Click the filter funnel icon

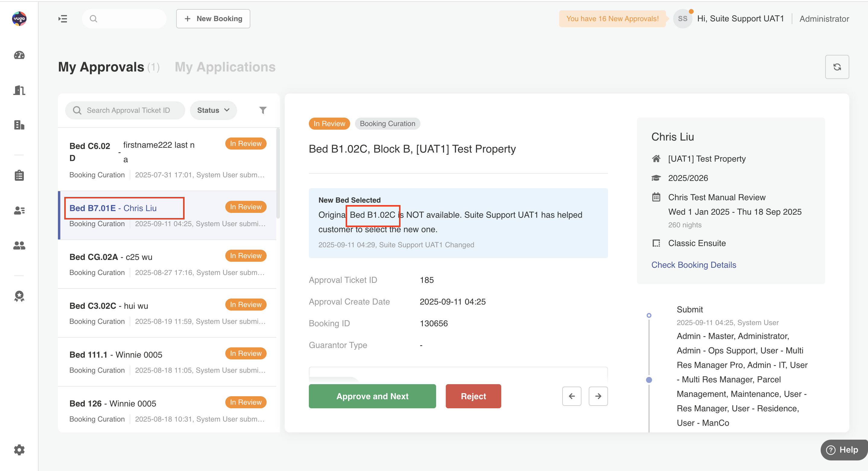tap(263, 110)
